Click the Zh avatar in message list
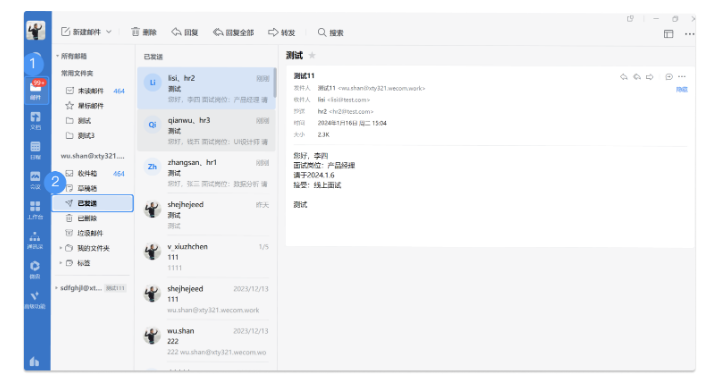This screenshot has width=713, height=386. 152,167
